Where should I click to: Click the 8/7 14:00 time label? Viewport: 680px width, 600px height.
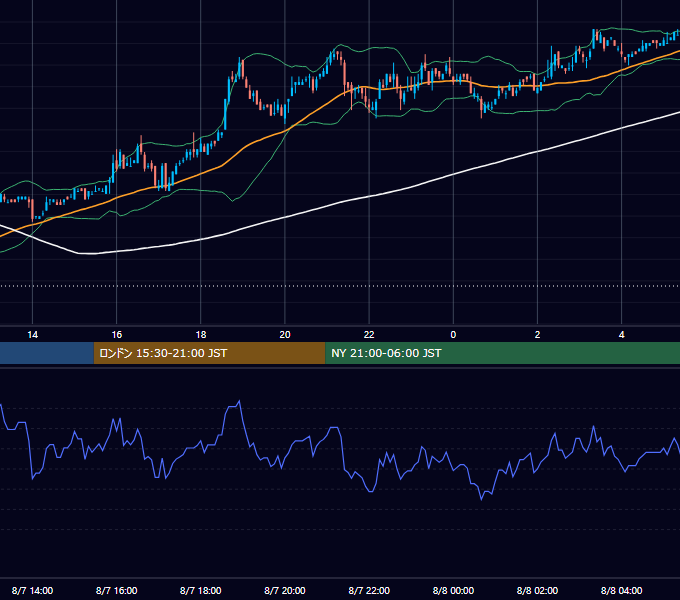pyautogui.click(x=33, y=590)
